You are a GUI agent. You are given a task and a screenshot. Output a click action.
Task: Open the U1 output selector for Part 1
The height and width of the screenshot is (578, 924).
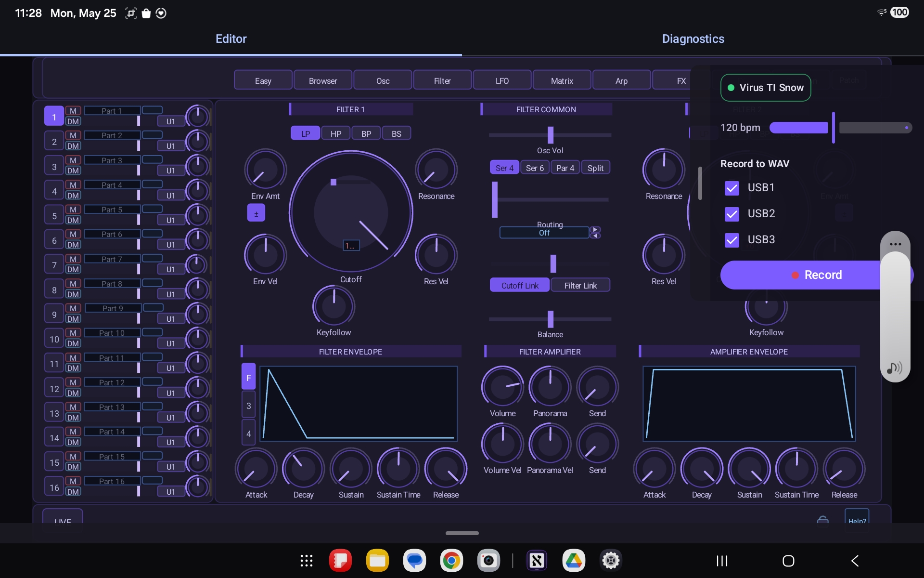(x=171, y=121)
